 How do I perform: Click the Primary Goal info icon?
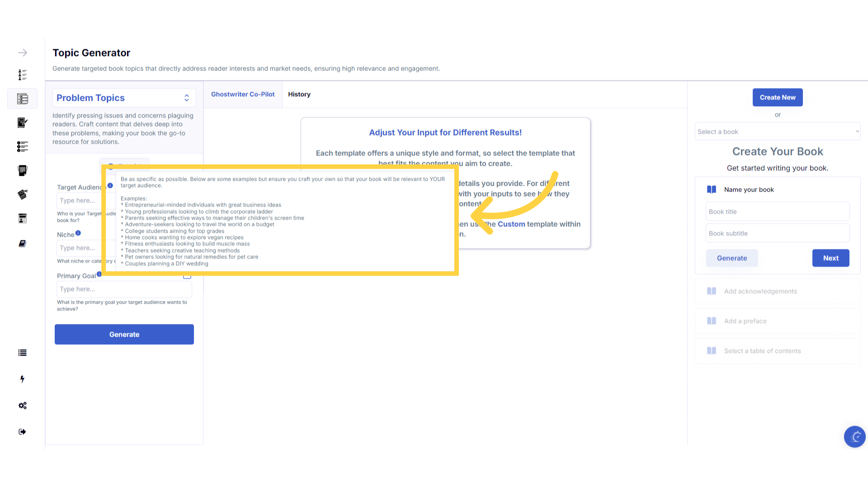(99, 274)
